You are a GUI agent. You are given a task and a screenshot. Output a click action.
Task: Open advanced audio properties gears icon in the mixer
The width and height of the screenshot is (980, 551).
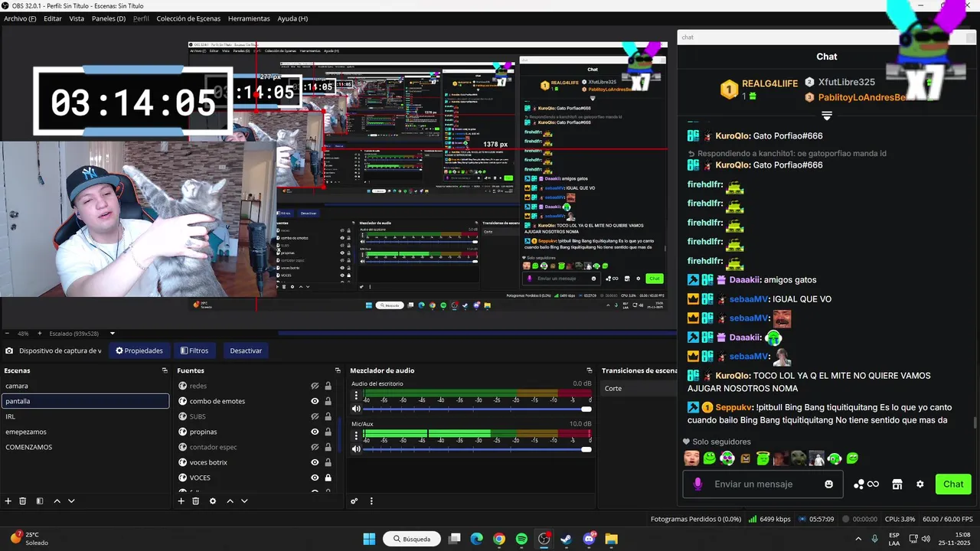coord(354,501)
